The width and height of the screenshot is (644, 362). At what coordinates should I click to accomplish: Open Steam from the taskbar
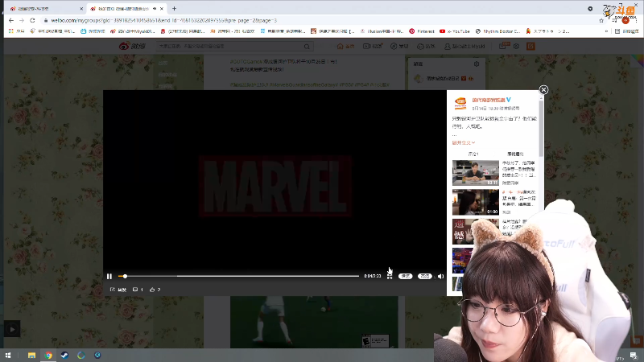tap(64, 356)
